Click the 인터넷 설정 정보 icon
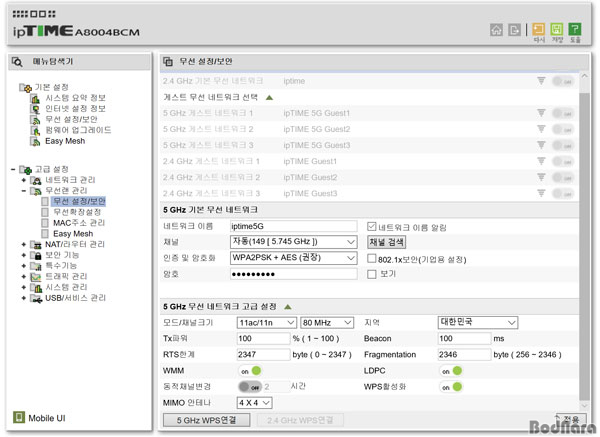Screen dimensions: 600x437 click(x=35, y=109)
